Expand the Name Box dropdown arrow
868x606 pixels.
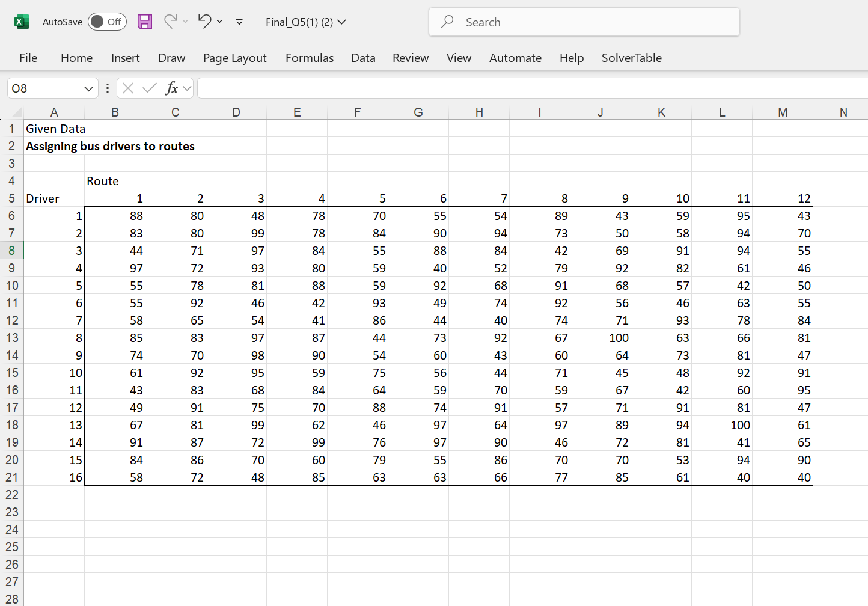tap(89, 88)
